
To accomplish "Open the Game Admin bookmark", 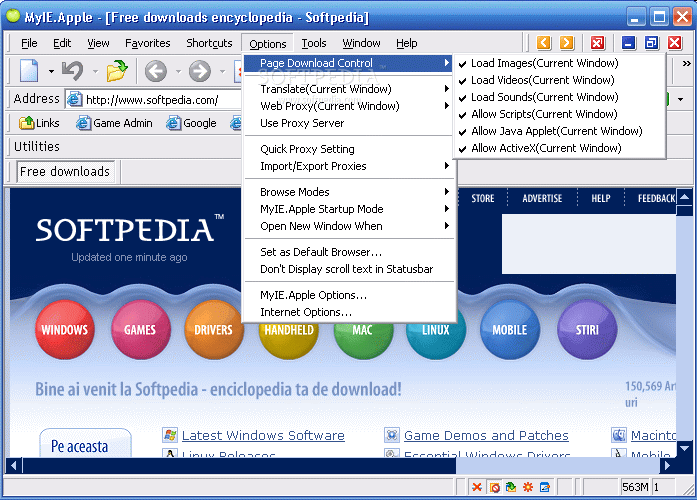I will pyautogui.click(x=114, y=123).
